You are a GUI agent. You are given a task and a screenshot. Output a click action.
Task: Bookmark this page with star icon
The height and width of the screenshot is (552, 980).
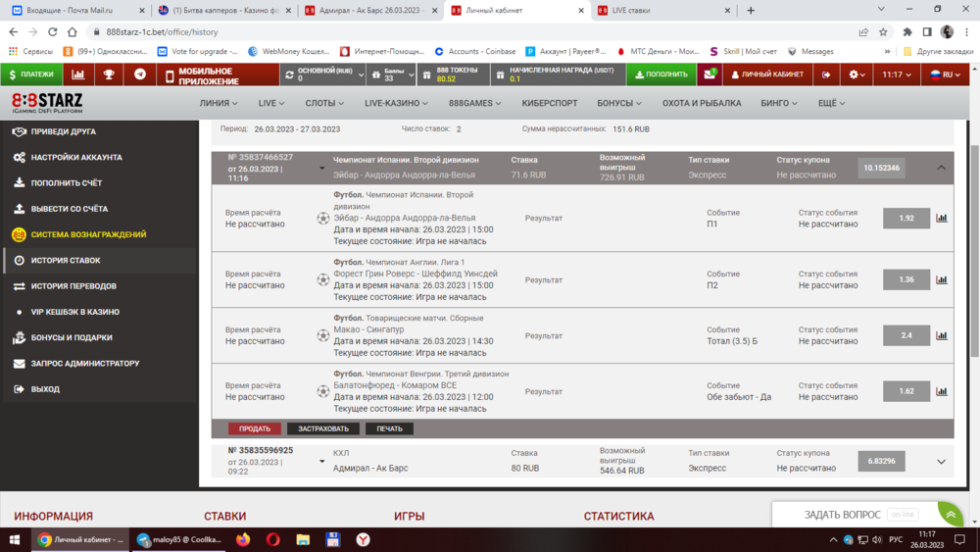point(883,32)
